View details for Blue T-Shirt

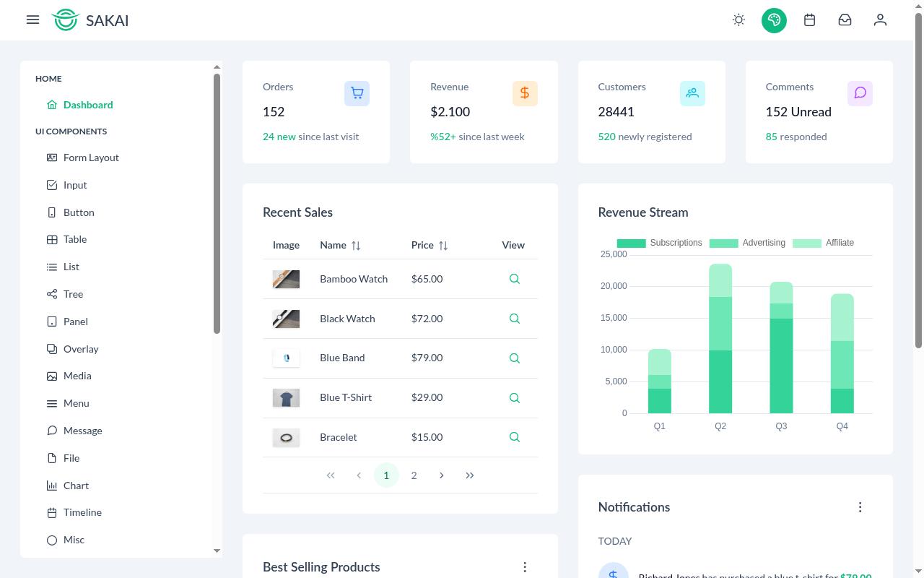coord(515,398)
